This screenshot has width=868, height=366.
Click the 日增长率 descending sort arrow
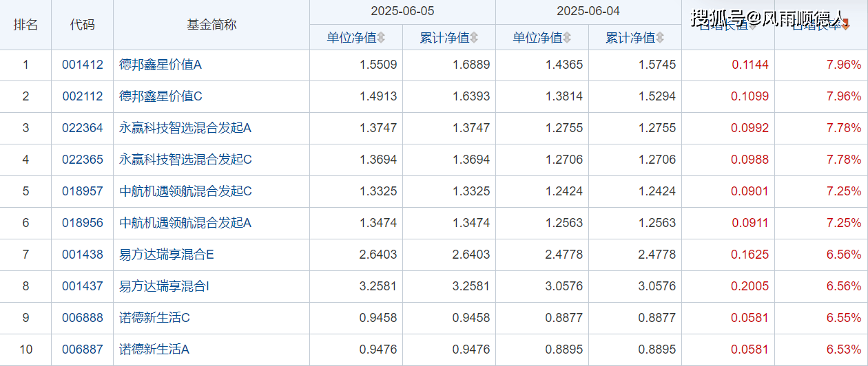point(846,25)
